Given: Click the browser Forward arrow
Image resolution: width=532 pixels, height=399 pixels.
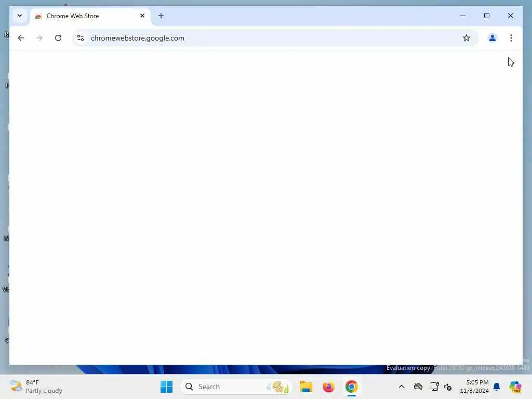Looking at the screenshot, I should (x=39, y=38).
